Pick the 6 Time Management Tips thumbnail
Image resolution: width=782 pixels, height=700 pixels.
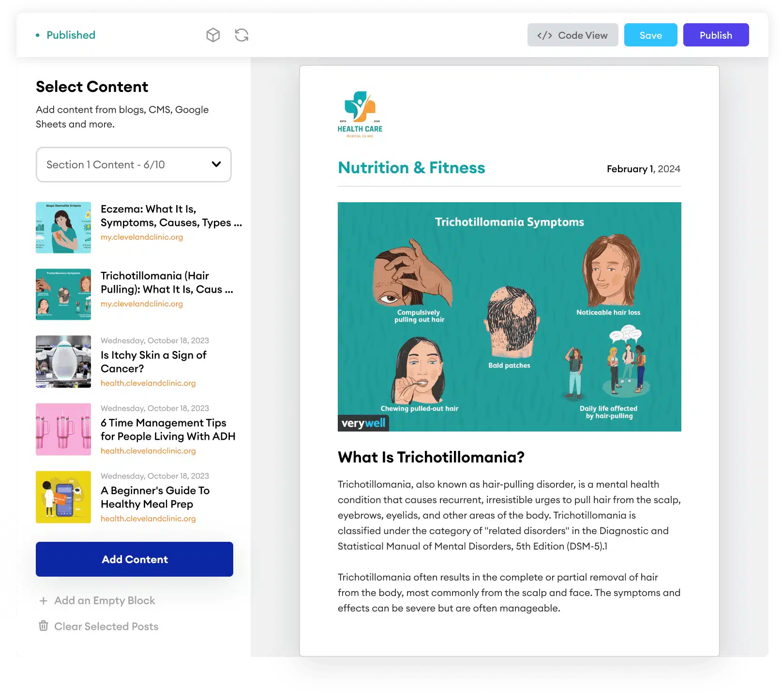[x=63, y=430]
